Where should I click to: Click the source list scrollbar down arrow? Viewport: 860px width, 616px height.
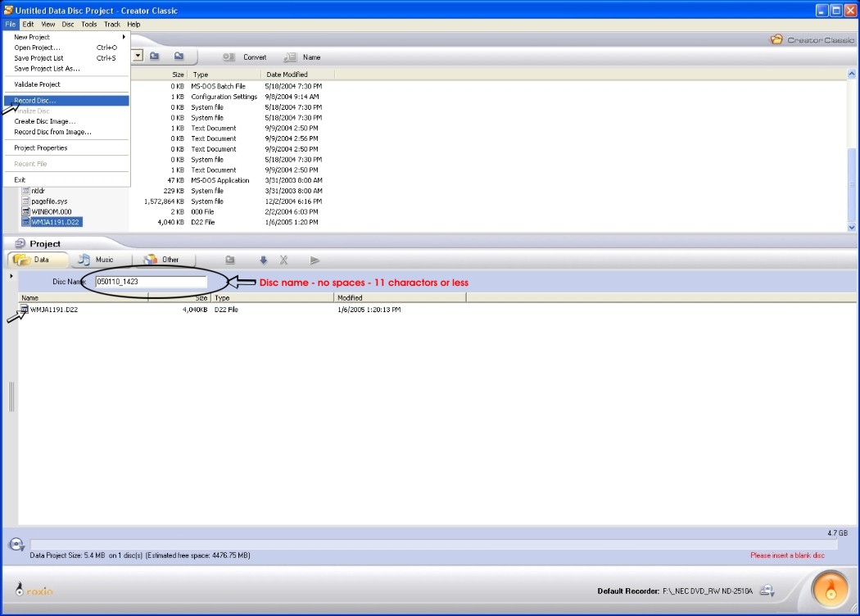(851, 227)
